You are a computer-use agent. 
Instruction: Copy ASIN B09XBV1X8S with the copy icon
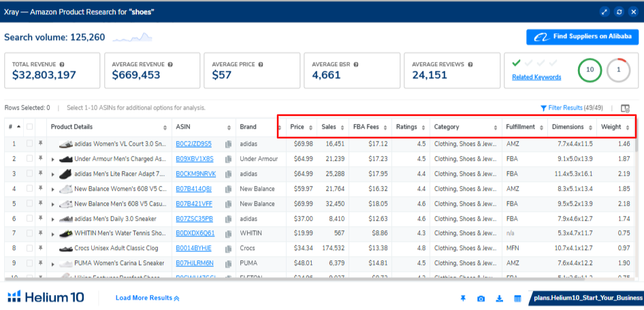click(228, 159)
